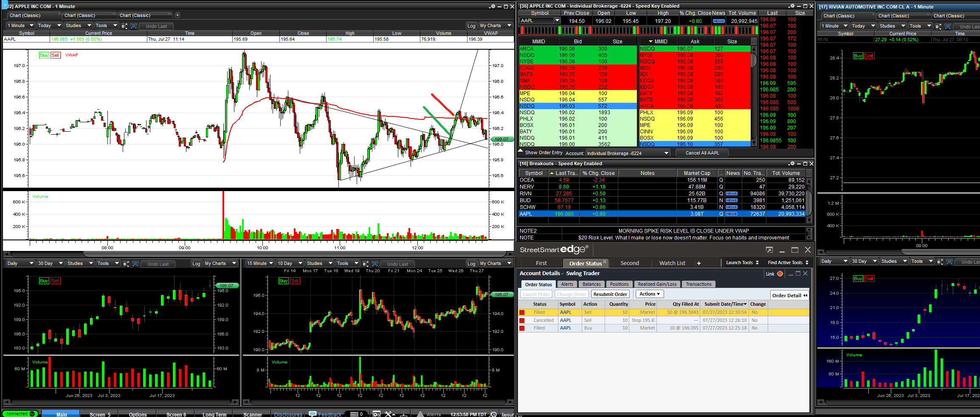Click the Cancel All AAPL button
This screenshot has height=417, width=980.
702,153
